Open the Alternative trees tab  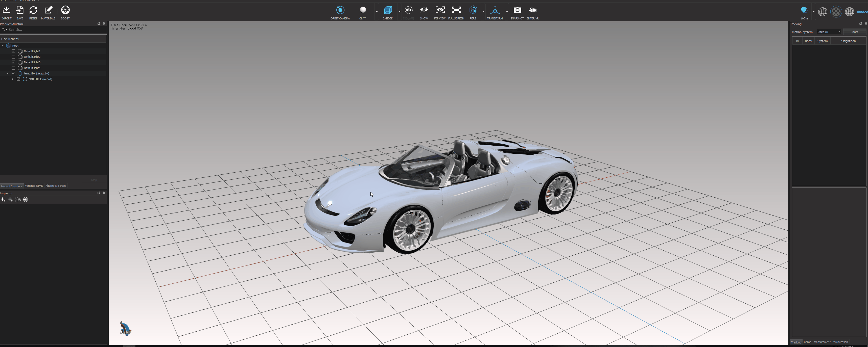[x=56, y=186]
